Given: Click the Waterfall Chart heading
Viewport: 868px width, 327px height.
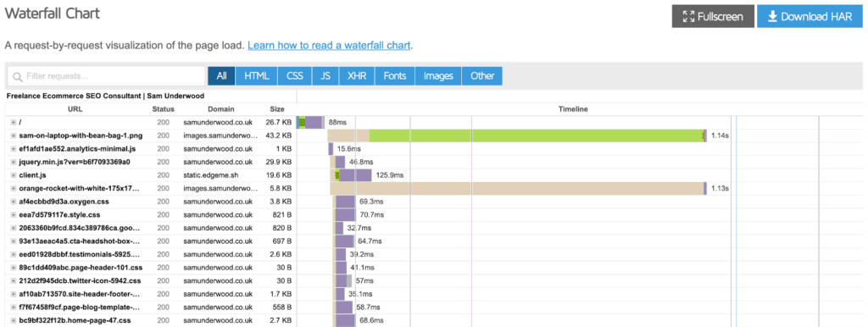Looking at the screenshot, I should (53, 14).
